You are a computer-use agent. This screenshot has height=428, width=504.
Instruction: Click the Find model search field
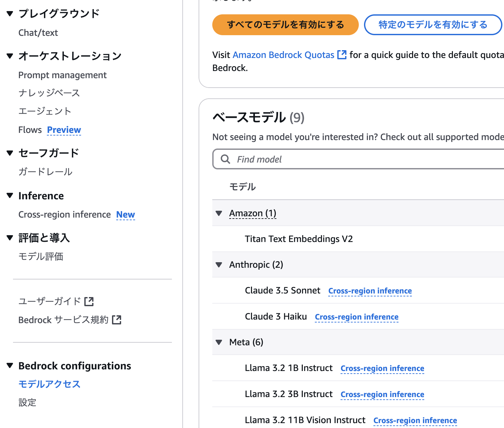[358, 159]
